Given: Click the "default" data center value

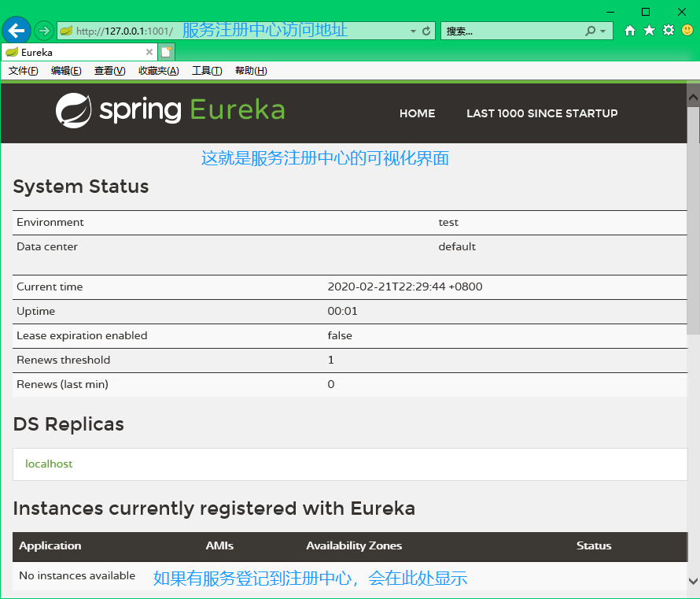Looking at the screenshot, I should [457, 246].
